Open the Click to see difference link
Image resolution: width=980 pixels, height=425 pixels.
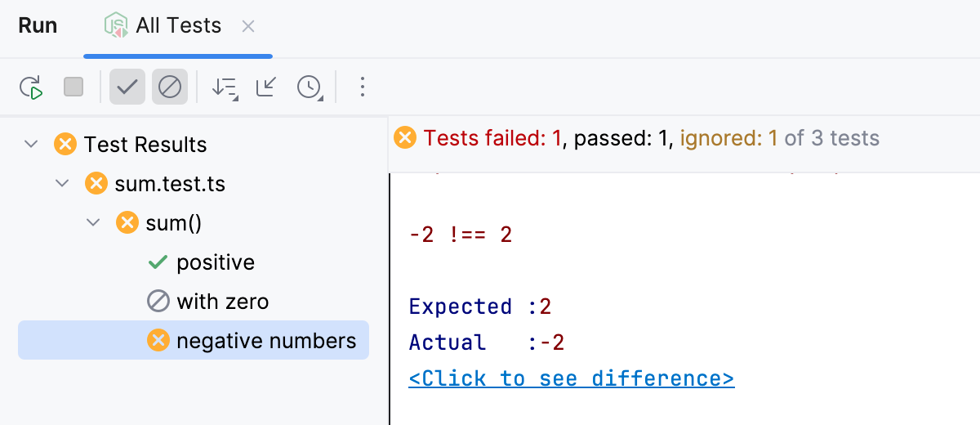tap(571, 378)
